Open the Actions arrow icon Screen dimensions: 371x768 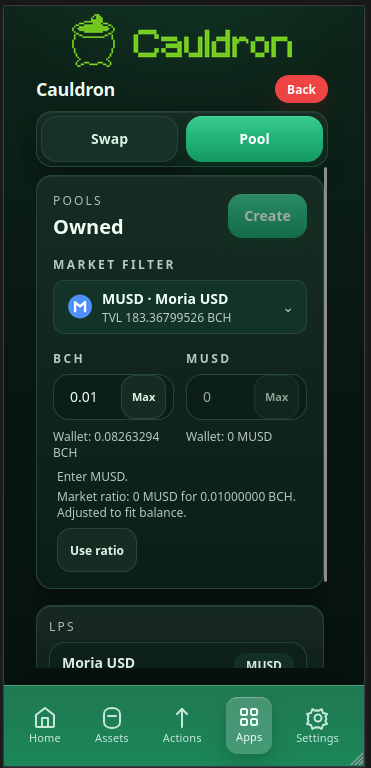coord(182,719)
